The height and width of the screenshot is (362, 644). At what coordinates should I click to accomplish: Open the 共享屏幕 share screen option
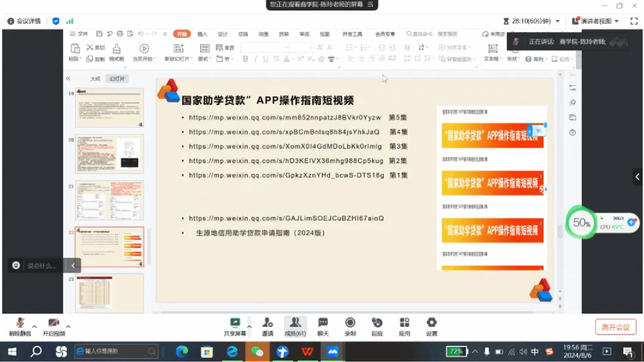(235, 327)
